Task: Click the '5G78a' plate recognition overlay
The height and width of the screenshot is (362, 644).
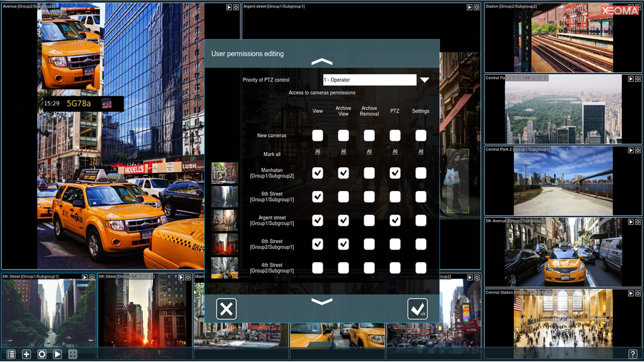Action: [79, 104]
